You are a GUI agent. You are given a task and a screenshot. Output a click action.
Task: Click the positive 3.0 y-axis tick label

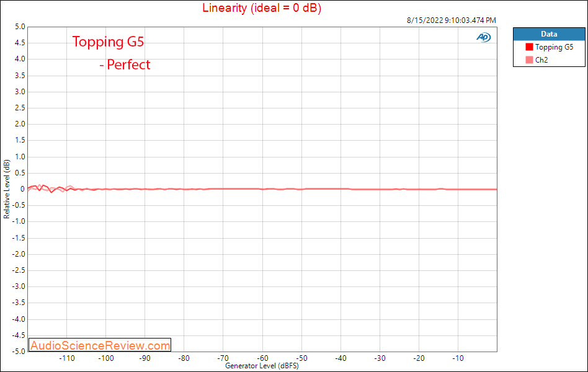pyautogui.click(x=20, y=92)
